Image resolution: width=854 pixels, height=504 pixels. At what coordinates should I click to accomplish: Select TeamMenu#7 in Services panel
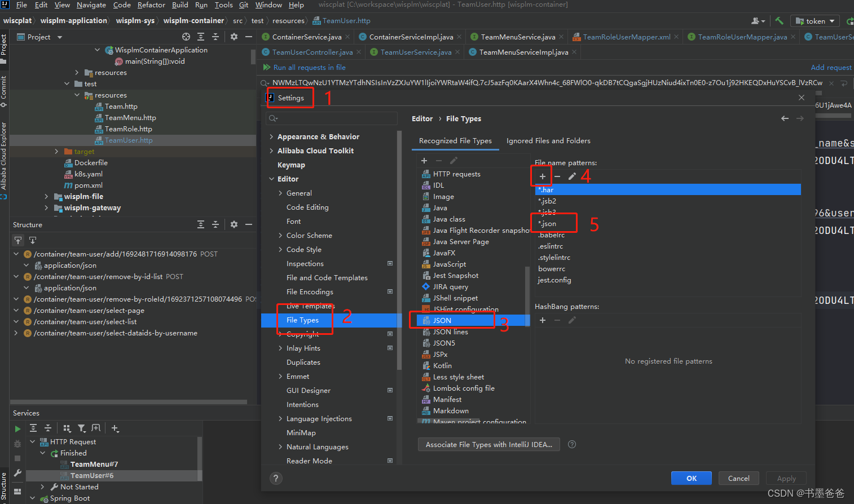tap(94, 464)
